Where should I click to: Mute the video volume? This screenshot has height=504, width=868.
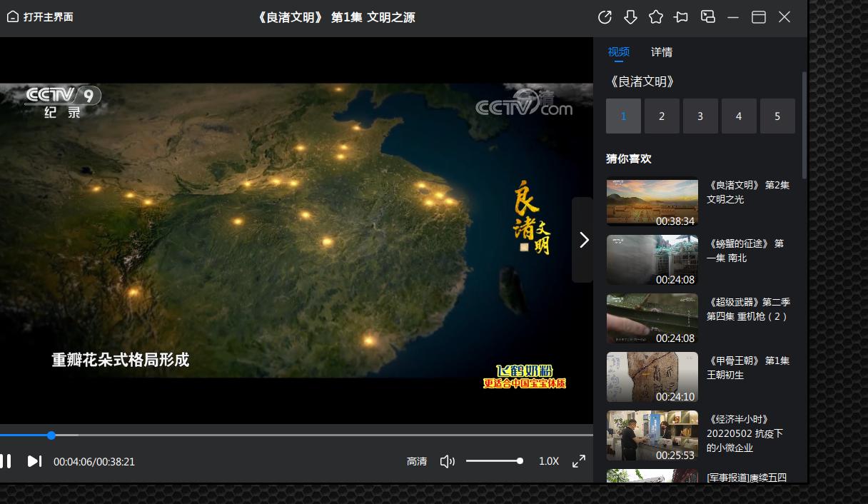point(448,461)
